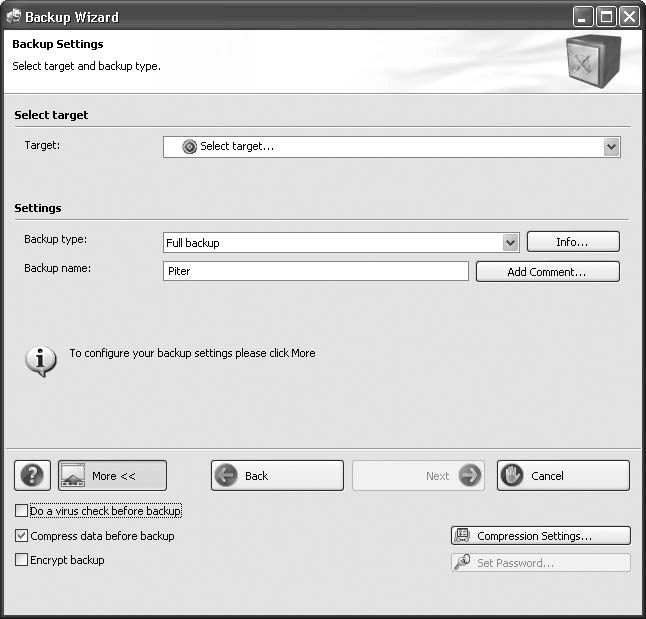Click the Cancel button with hand icon

click(x=563, y=476)
